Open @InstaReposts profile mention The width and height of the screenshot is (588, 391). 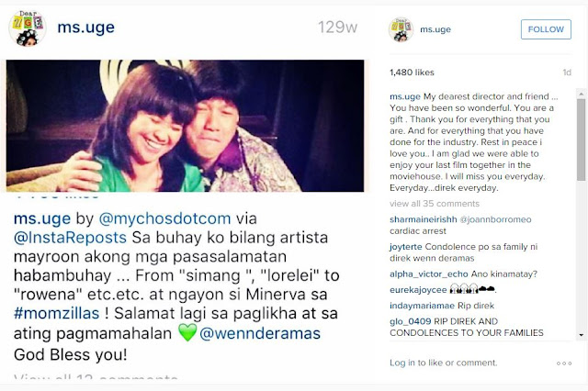click(70, 238)
